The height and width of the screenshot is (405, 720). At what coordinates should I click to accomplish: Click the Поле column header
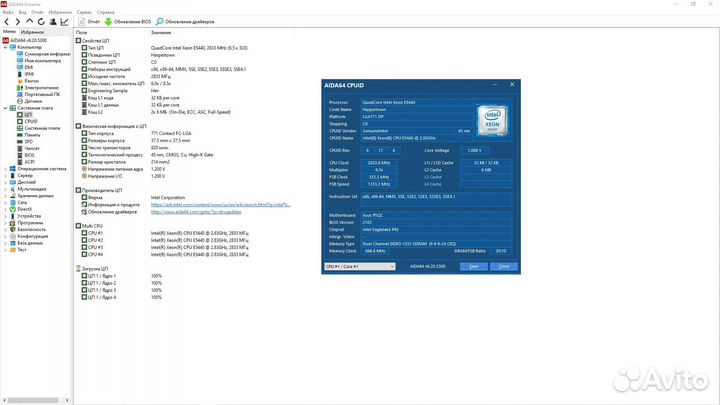click(81, 33)
